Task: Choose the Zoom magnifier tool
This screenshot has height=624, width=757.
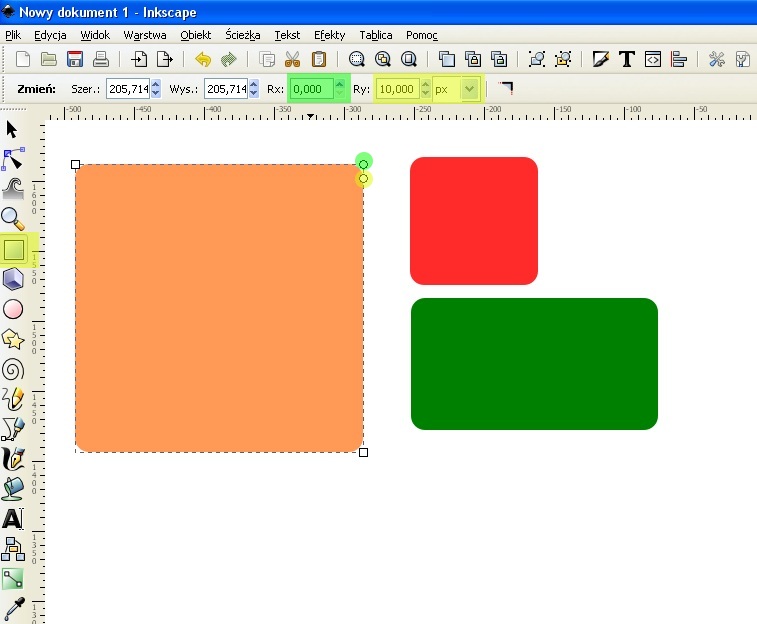Action: (13, 218)
